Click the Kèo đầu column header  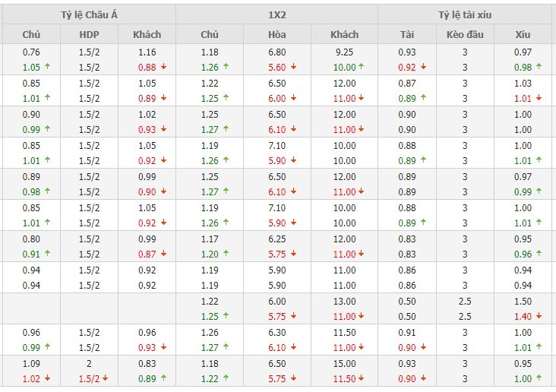point(465,34)
